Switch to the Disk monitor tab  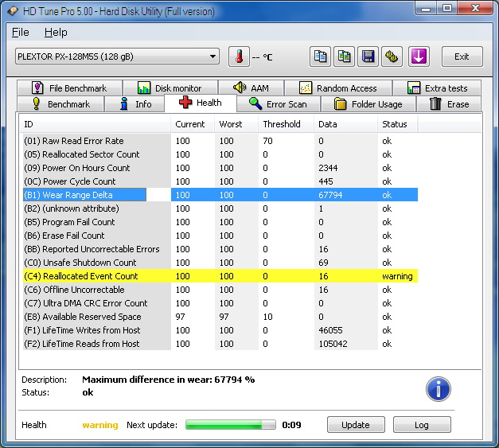point(170,88)
